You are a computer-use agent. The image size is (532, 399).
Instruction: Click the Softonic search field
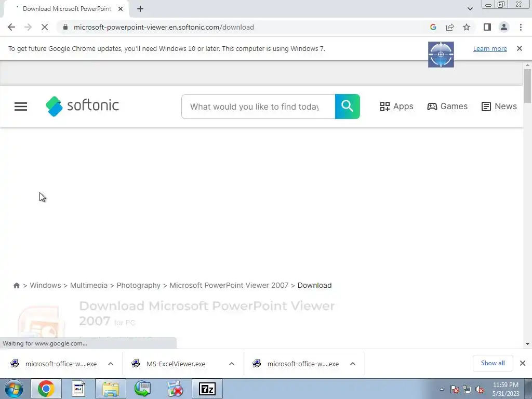(258, 107)
